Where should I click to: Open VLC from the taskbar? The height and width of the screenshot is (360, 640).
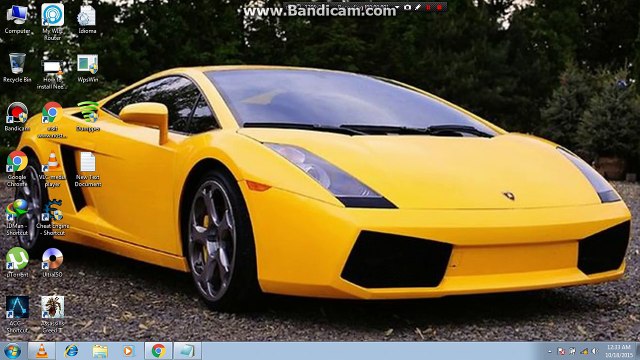coord(42,351)
